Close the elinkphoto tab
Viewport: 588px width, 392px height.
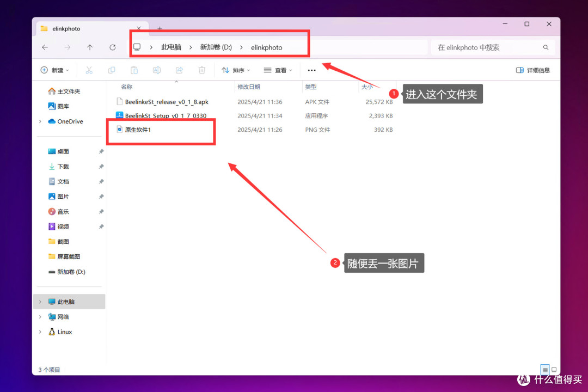tap(139, 28)
